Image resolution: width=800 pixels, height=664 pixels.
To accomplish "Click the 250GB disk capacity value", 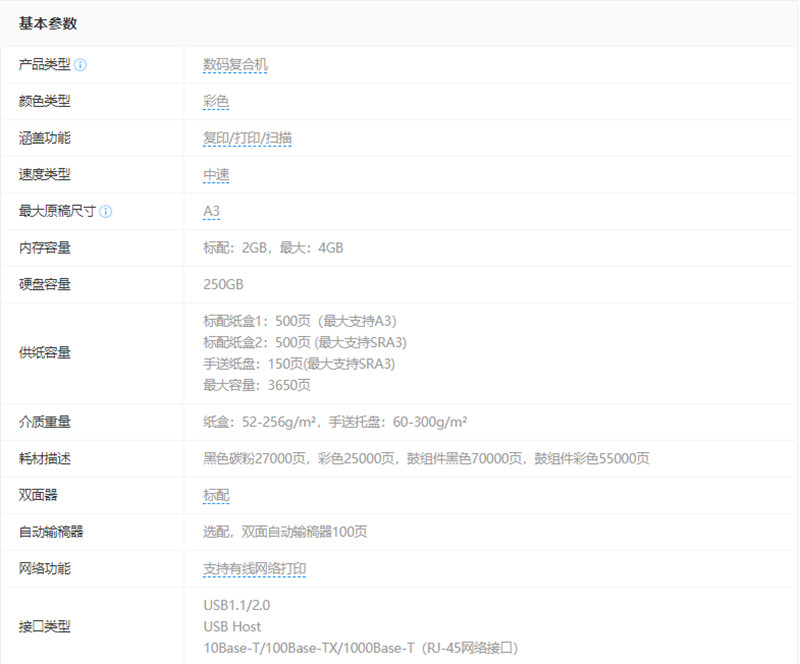I will (223, 284).
